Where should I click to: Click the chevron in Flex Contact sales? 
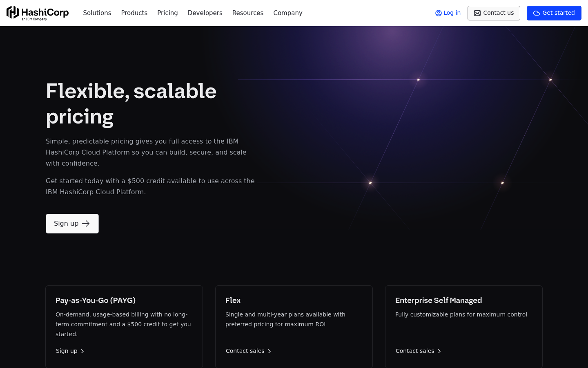[x=269, y=351]
